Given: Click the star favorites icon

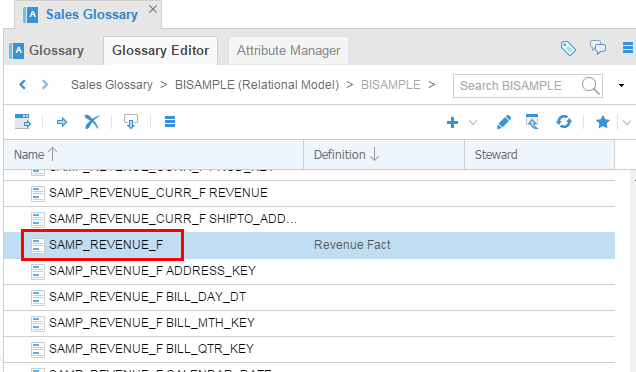Looking at the screenshot, I should (x=603, y=122).
